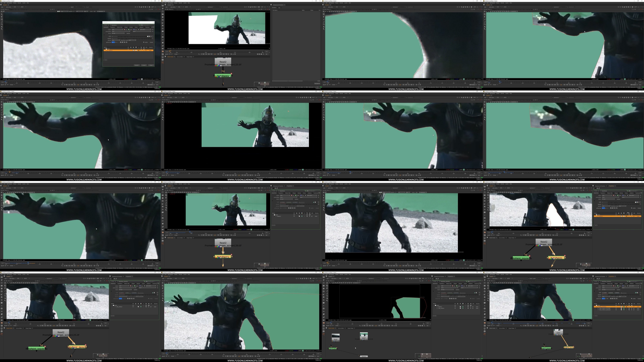Click the opacity slider in floating Properties dialog
Viewport: 644px width, 362px height.
tap(135, 38)
